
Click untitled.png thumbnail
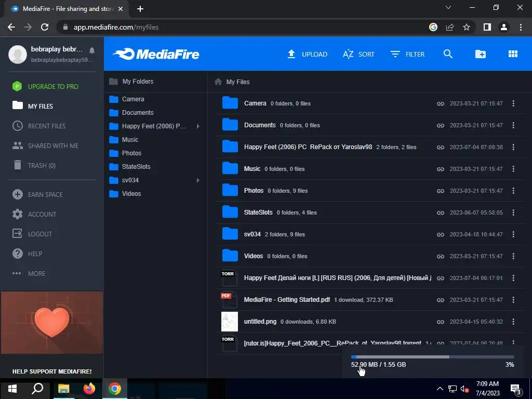[x=229, y=322]
